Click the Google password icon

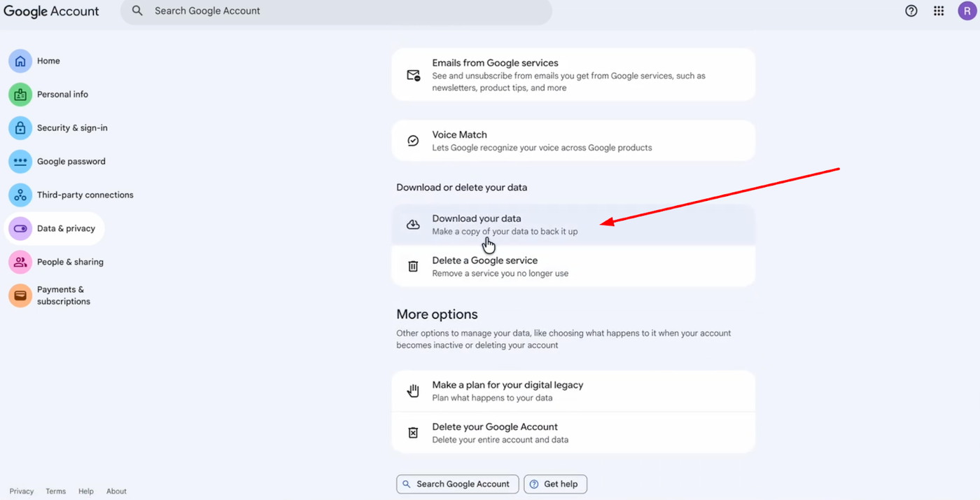coord(20,162)
